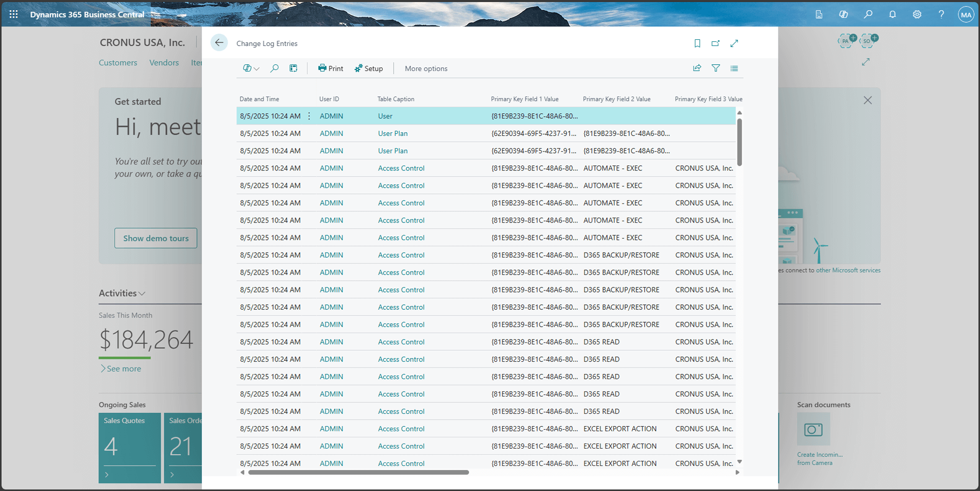Open the Vendors navigation menu
Viewport: 980px width, 491px height.
164,62
